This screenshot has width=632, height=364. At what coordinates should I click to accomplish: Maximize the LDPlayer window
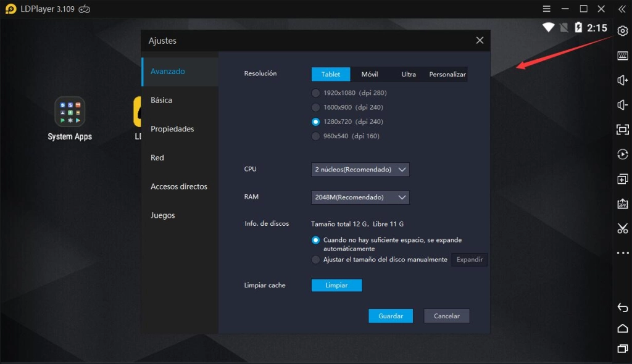[x=583, y=9]
